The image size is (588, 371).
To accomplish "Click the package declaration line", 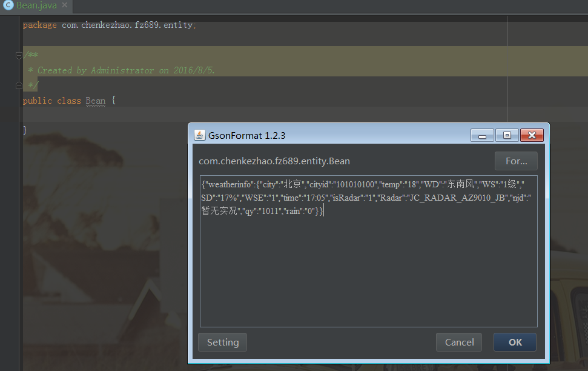I will [x=109, y=25].
